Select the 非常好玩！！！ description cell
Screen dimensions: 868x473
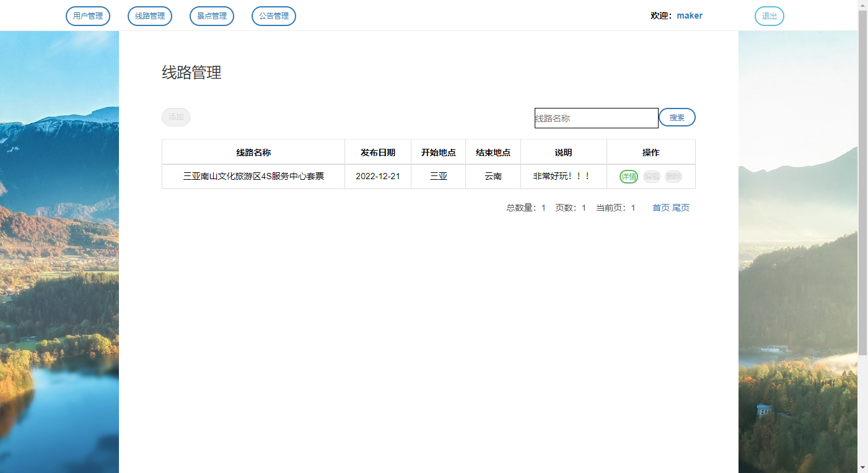[564, 177]
